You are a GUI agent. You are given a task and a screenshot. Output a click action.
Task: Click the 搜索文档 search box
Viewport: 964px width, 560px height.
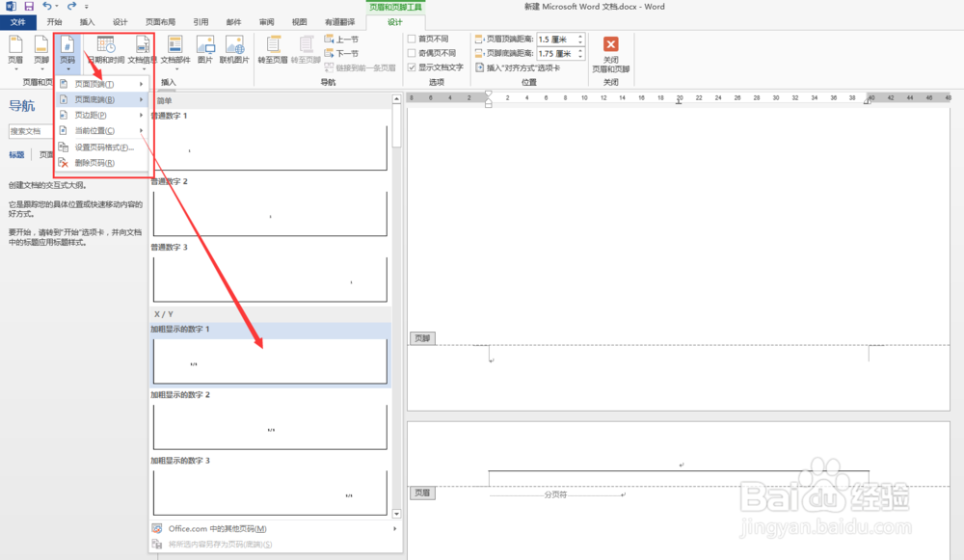tap(31, 131)
